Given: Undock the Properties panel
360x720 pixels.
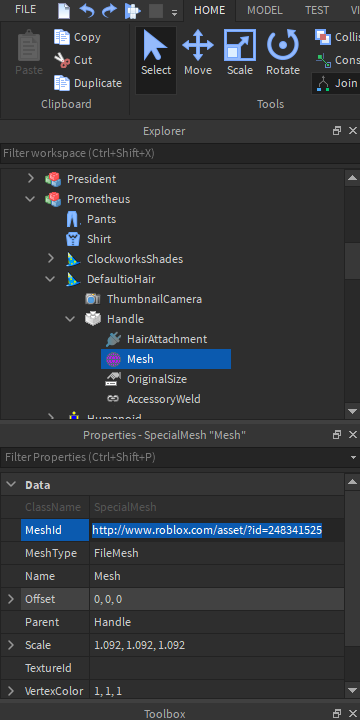Looking at the screenshot, I should [x=337, y=434].
